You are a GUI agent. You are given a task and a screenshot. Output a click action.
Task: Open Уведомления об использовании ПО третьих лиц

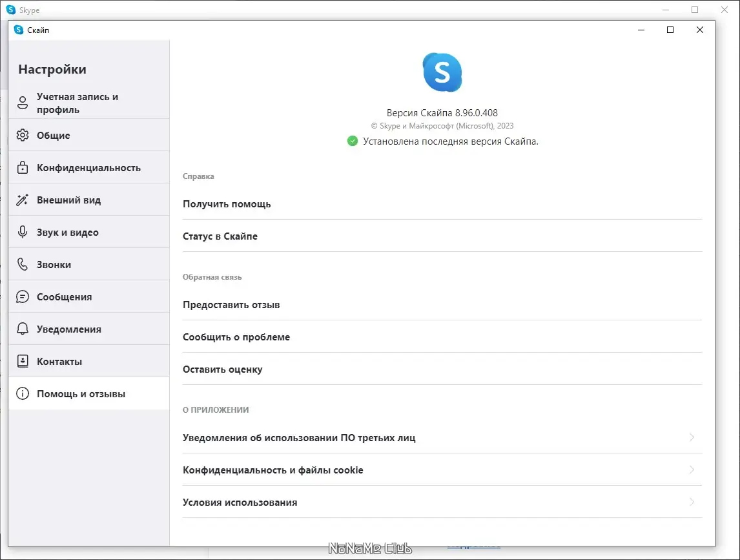442,438
